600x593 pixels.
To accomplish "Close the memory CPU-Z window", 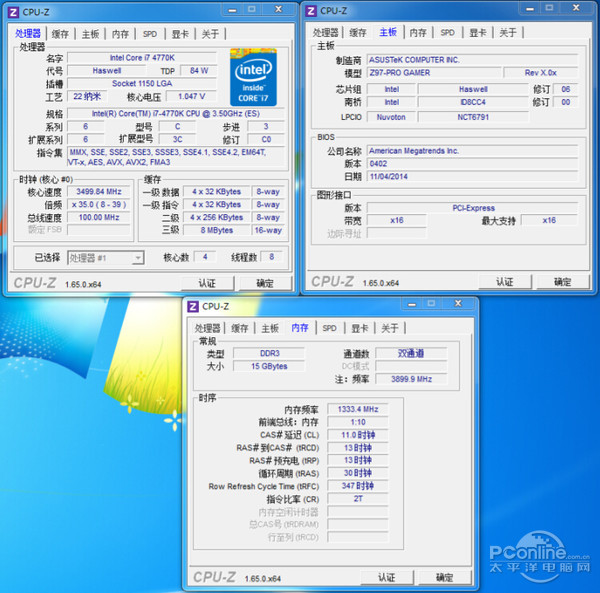I will (458, 304).
